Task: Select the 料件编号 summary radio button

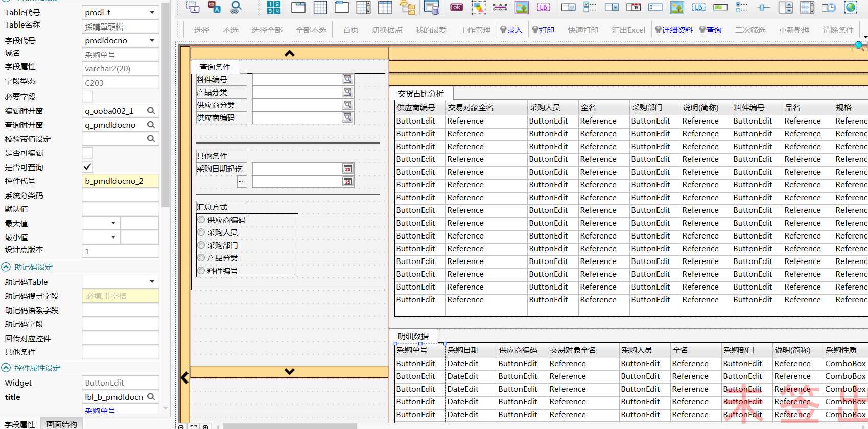Action: tap(201, 271)
